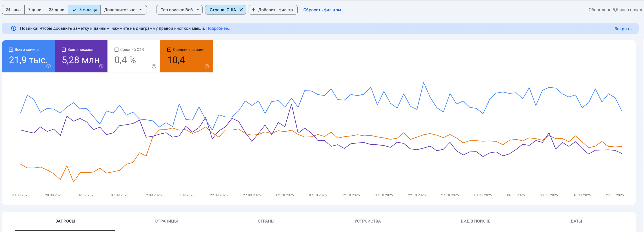The height and width of the screenshot is (232, 644).
Task: Click the info icon in the notice banner
Action: [14, 29]
